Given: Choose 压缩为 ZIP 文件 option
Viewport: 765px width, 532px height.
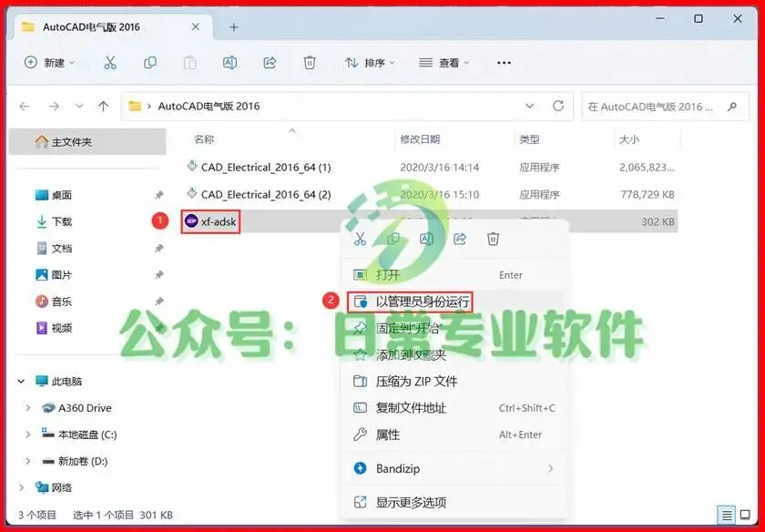Looking at the screenshot, I should coord(454,381).
